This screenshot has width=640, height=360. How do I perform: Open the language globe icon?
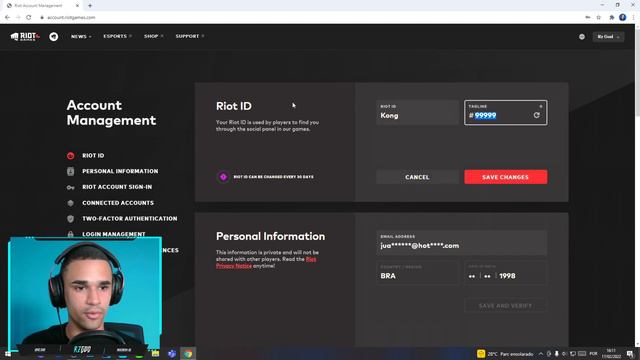[582, 37]
